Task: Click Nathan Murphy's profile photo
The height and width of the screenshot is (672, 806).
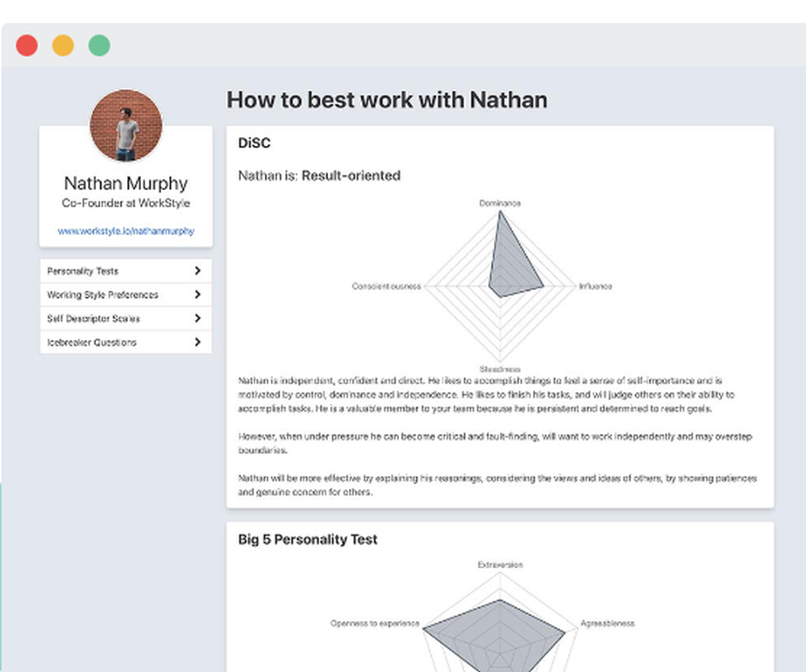Action: pos(126,126)
